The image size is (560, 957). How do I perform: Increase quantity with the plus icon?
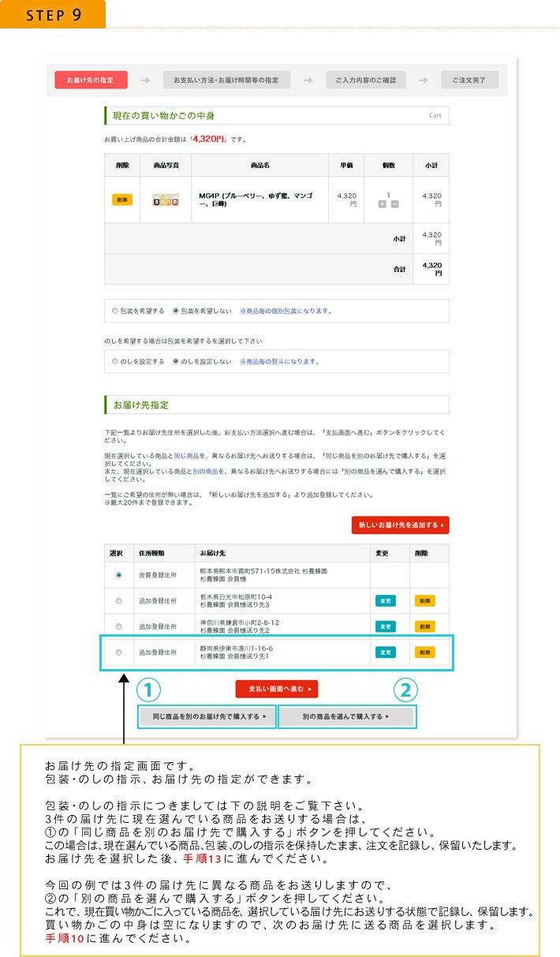click(382, 204)
